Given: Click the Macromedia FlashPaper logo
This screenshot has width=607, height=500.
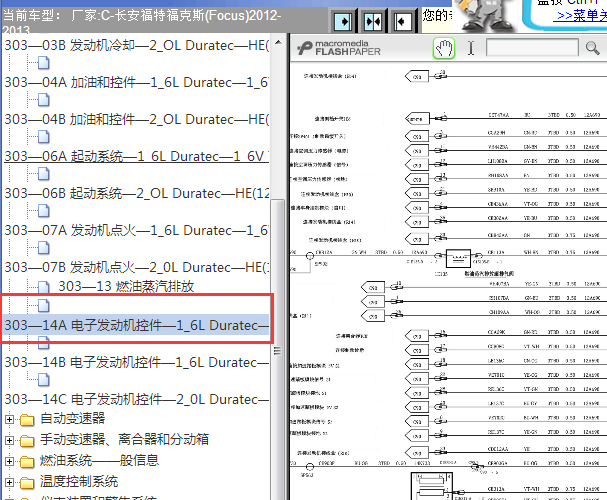Looking at the screenshot, I should point(339,48).
